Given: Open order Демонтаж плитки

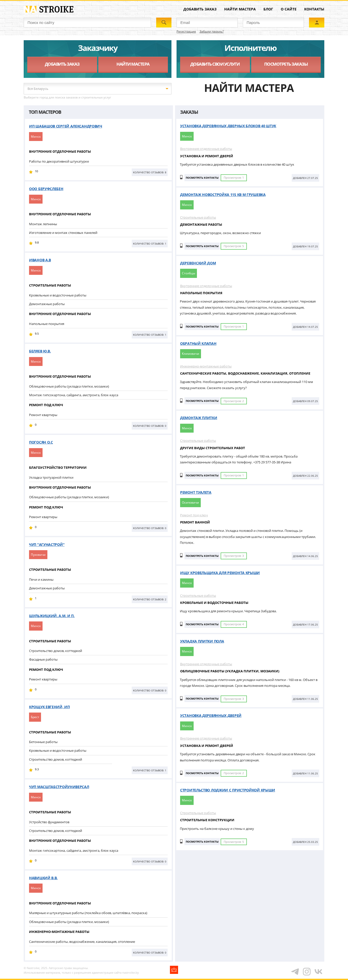Looking at the screenshot, I should click(198, 418).
